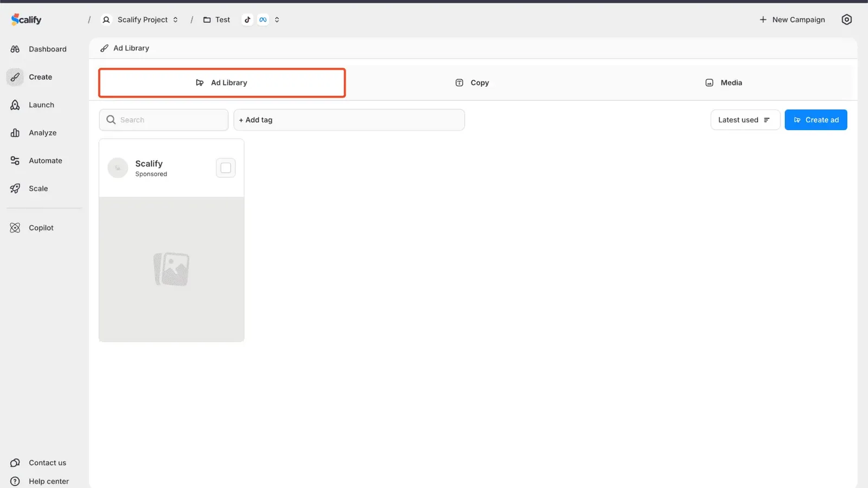Open the Launch rocket icon
The image size is (868, 488).
15,105
